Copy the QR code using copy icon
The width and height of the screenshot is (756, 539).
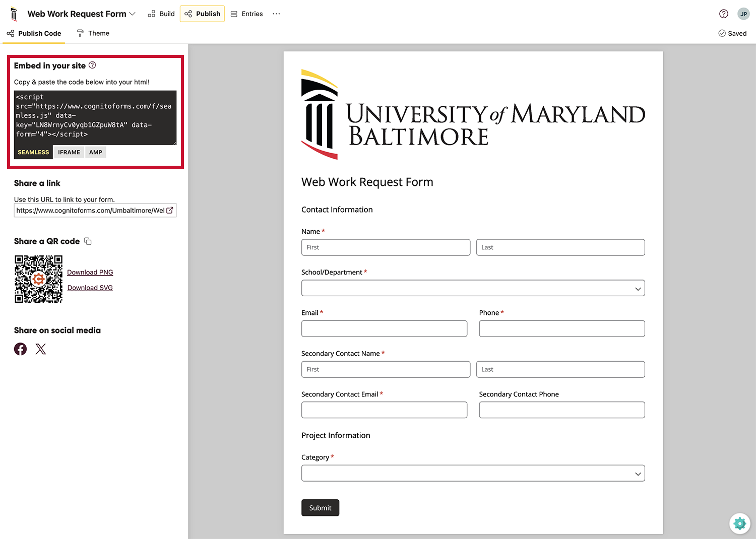(88, 241)
